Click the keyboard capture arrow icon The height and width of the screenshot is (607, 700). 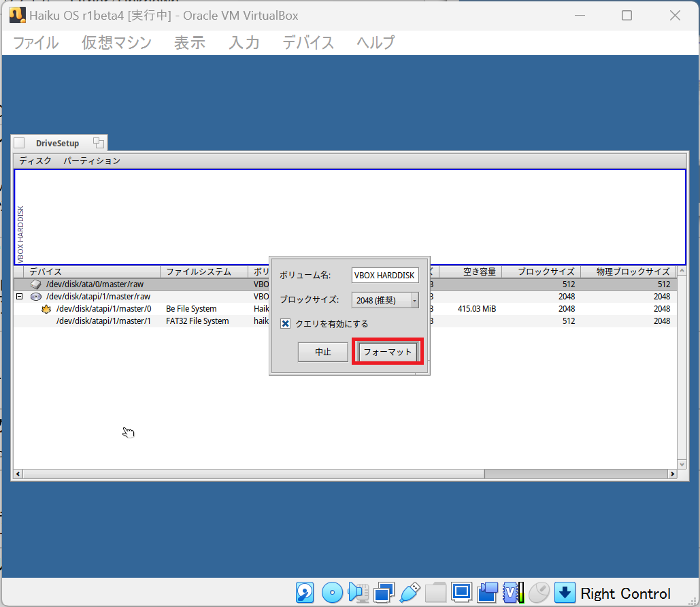point(565,593)
